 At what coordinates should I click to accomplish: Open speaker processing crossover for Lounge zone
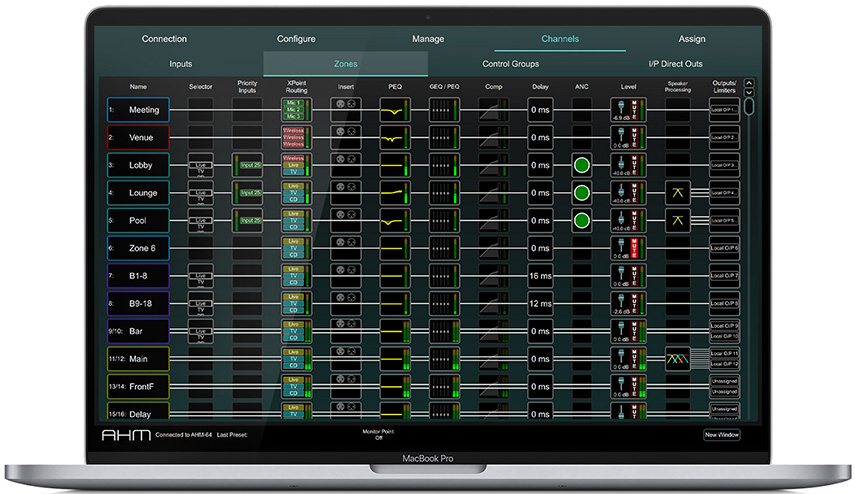(x=678, y=192)
